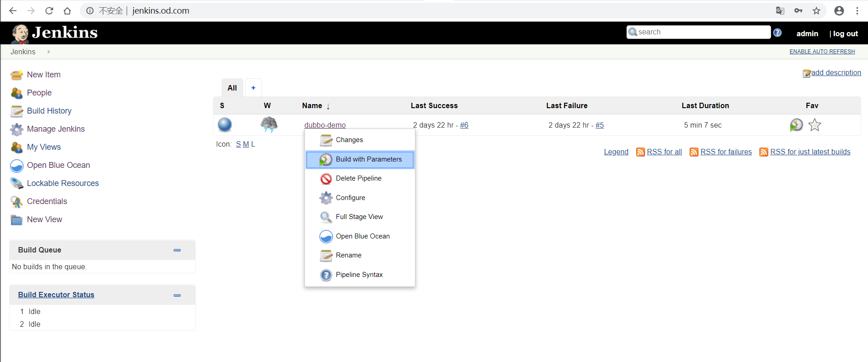This screenshot has width=868, height=362.
Task: Click the browser reload icon
Action: tap(49, 11)
